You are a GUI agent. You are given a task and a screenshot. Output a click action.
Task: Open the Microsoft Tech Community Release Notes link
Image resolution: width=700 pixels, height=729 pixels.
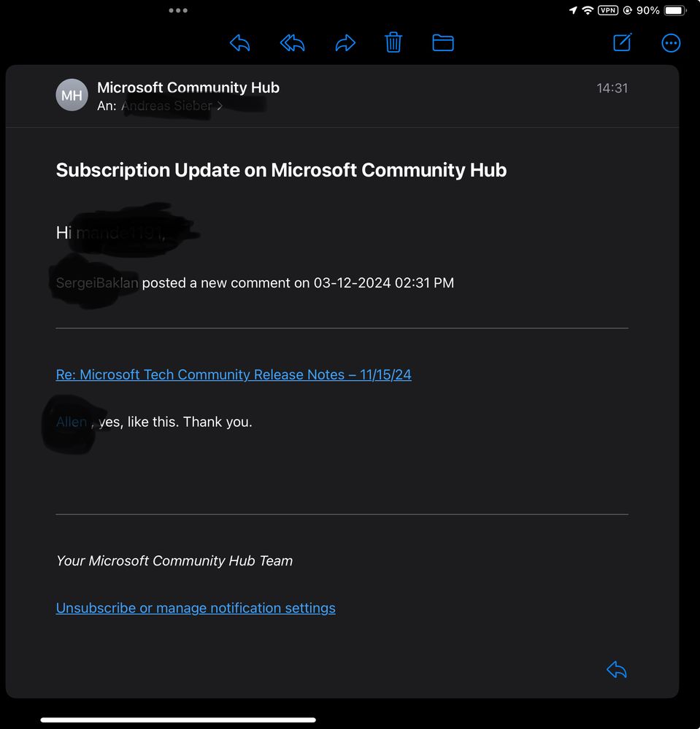234,375
